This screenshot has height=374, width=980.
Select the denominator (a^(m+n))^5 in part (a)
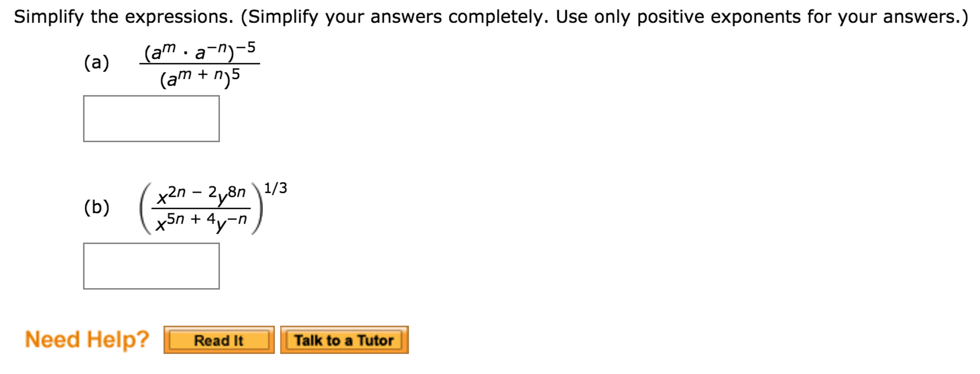point(200,78)
